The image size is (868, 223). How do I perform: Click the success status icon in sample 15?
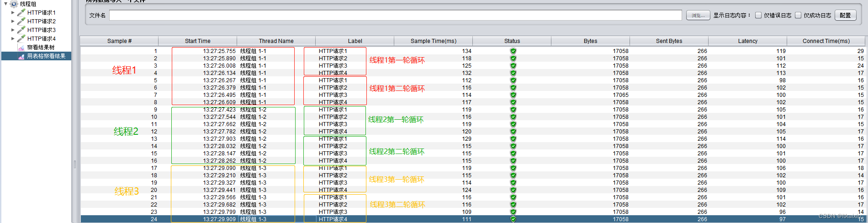(513, 154)
